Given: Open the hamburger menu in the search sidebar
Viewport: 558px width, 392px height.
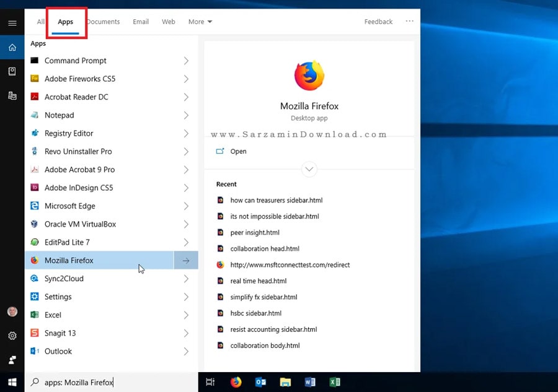Looking at the screenshot, I should pos(12,23).
